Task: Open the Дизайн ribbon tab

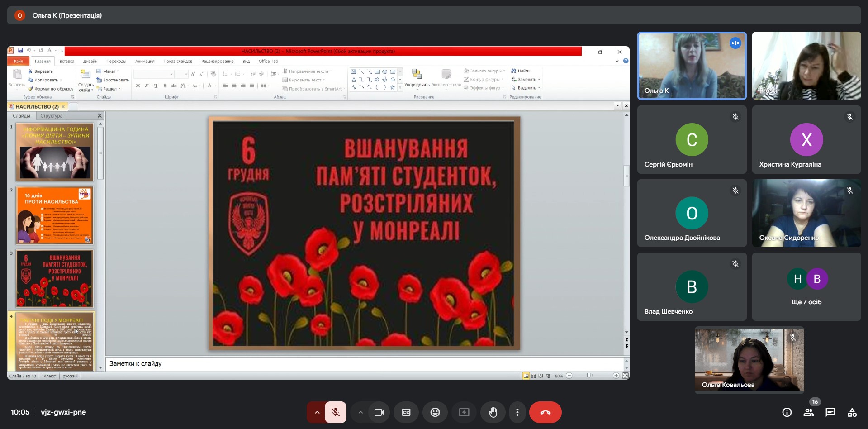Action: pos(90,61)
